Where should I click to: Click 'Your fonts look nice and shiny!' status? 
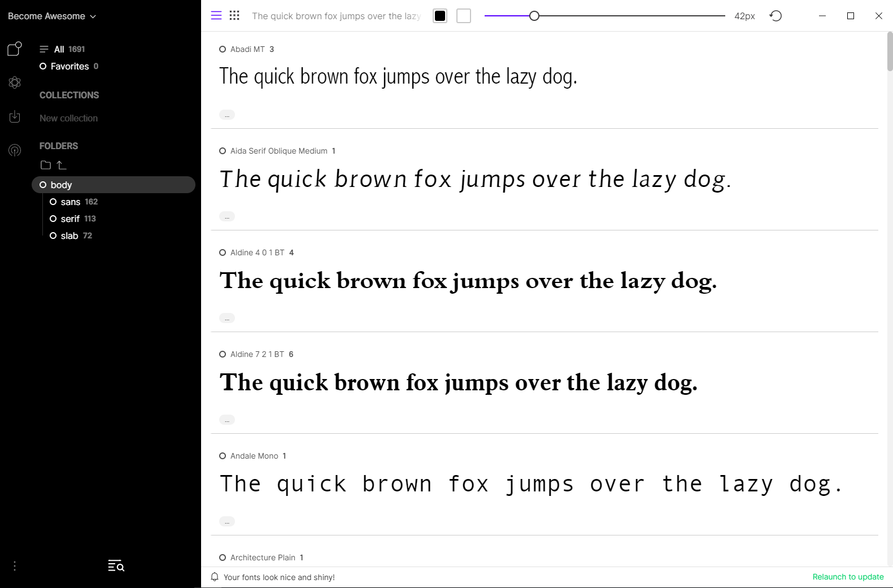tap(279, 577)
